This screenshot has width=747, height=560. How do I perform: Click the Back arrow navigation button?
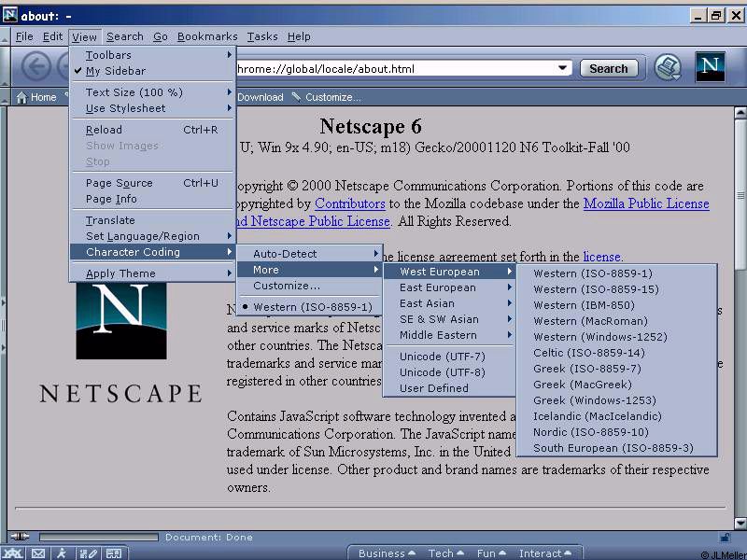click(x=36, y=66)
